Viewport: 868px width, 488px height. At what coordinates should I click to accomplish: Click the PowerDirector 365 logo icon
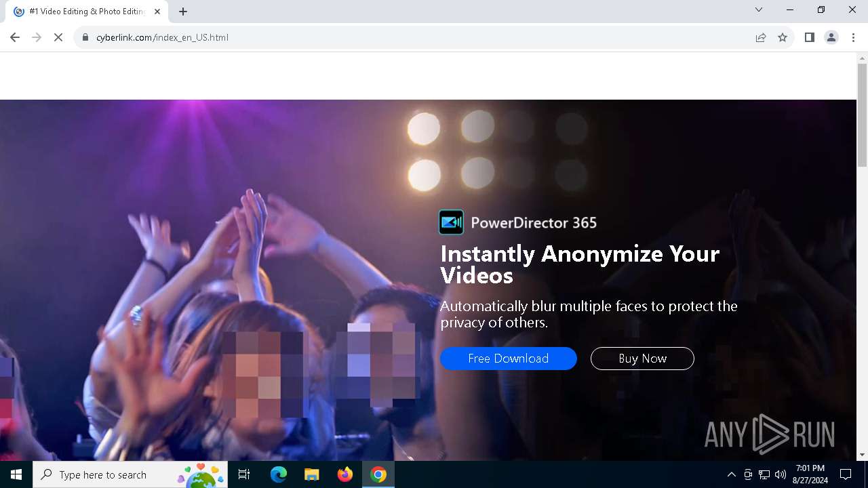pyautogui.click(x=452, y=222)
